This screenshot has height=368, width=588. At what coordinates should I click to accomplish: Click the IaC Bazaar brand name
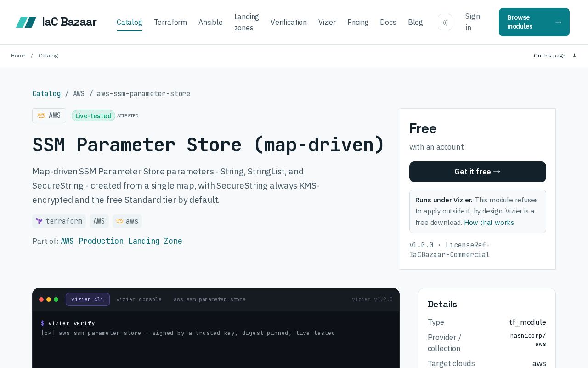(69, 22)
